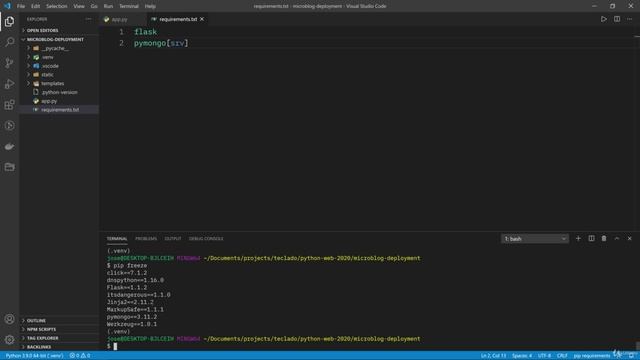Screen dimensions: 640x360
Task: Open Explorer Views and More Actions ellipsis
Action: pos(88,19)
